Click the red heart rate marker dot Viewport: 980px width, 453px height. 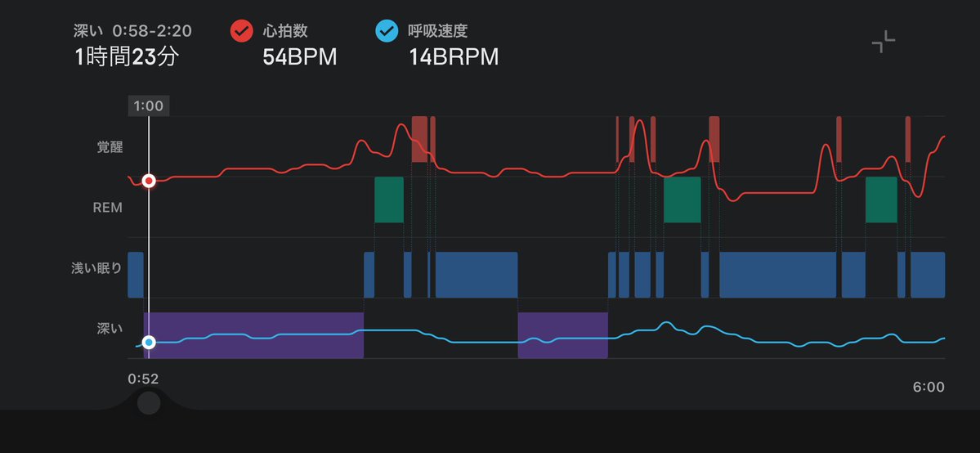click(149, 181)
